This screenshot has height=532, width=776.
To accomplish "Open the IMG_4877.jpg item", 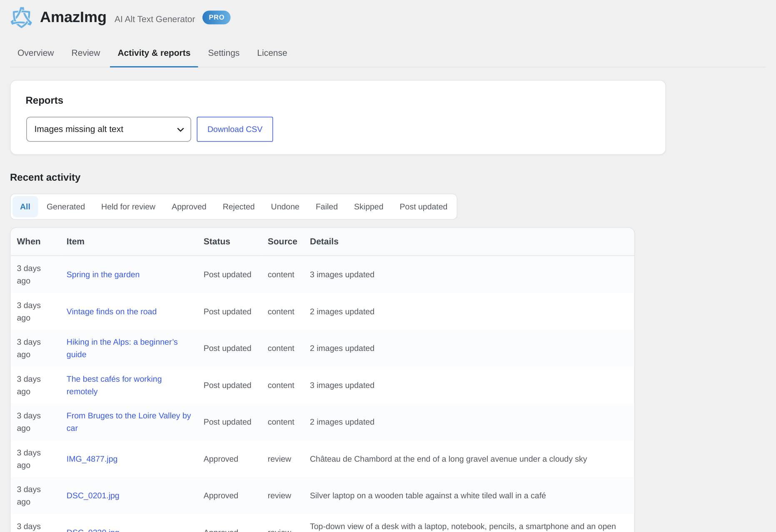I will pyautogui.click(x=92, y=459).
